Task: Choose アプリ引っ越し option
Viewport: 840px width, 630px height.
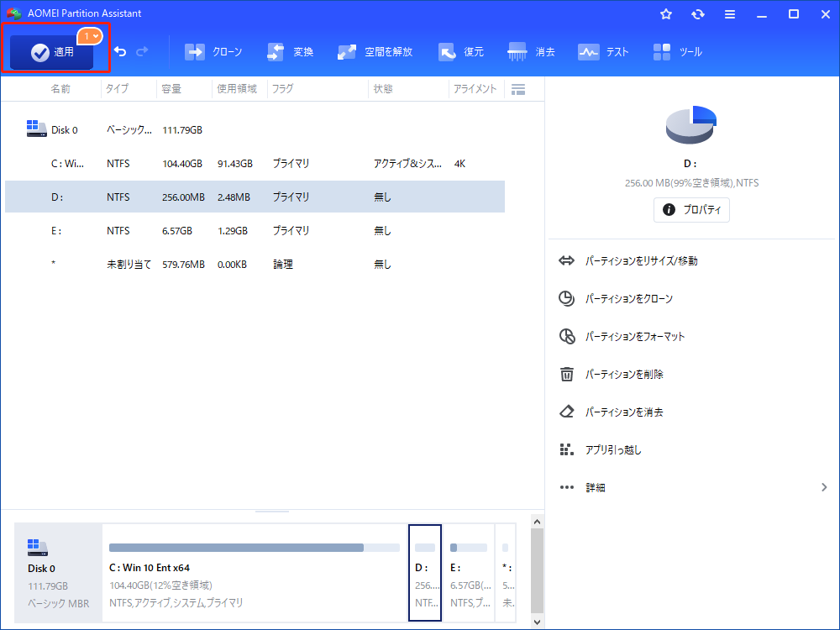Action: (613, 450)
